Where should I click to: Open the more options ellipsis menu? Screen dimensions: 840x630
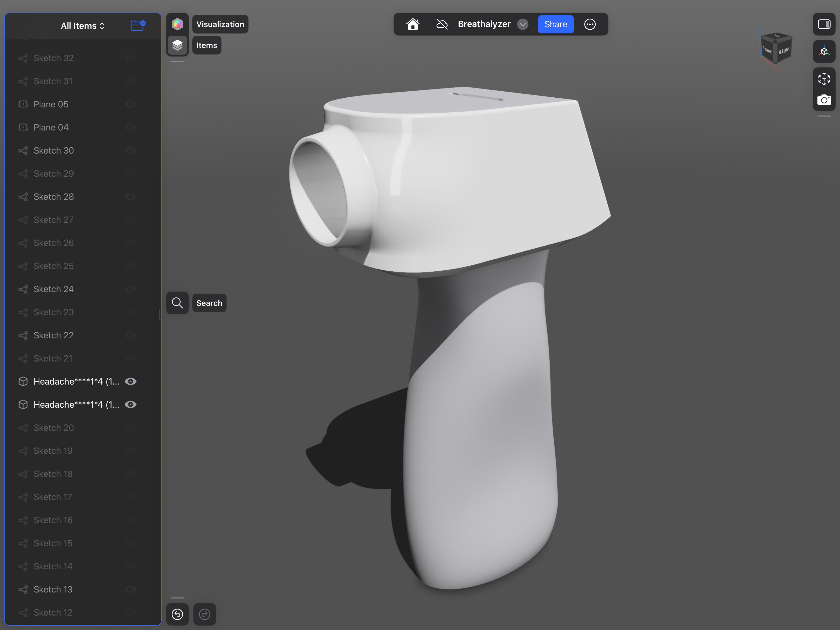pyautogui.click(x=589, y=24)
